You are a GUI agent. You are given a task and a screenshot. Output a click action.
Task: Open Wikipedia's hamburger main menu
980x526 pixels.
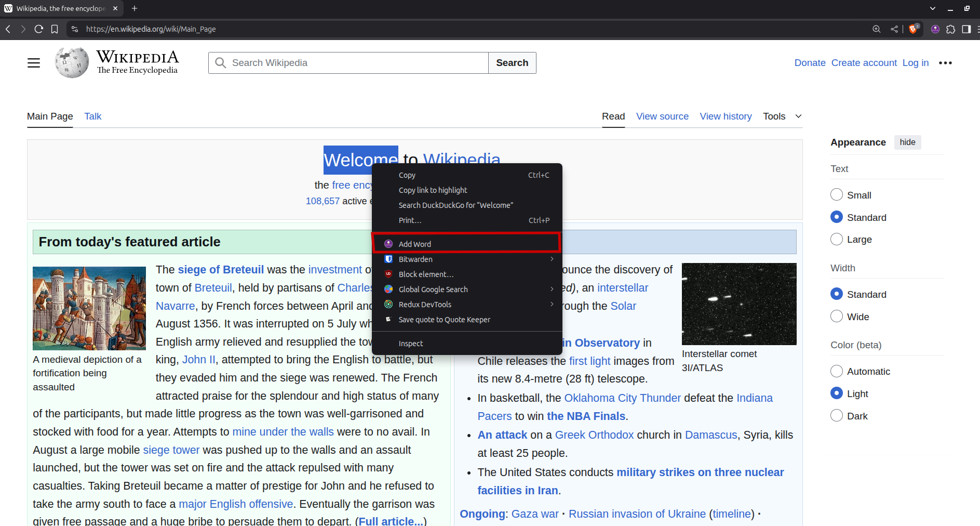pos(34,63)
